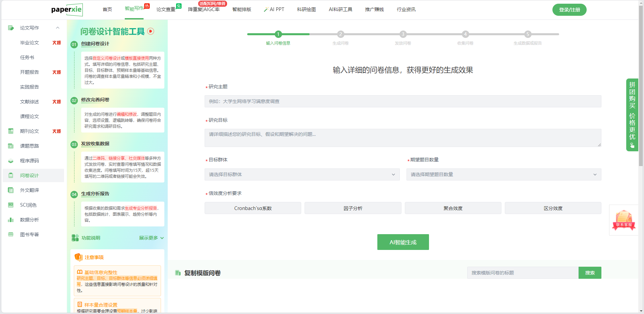The width and height of the screenshot is (644, 314).
Task: Collapse the 论文写作 sidebar section
Action: pyautogui.click(x=58, y=28)
